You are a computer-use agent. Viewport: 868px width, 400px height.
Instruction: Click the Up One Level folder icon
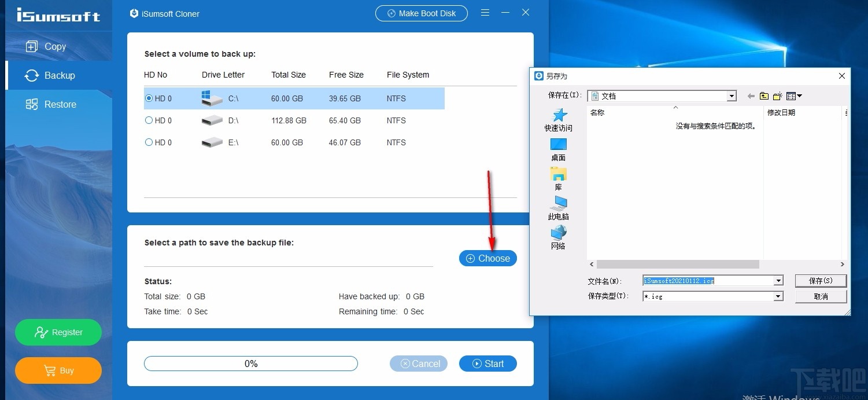click(764, 96)
